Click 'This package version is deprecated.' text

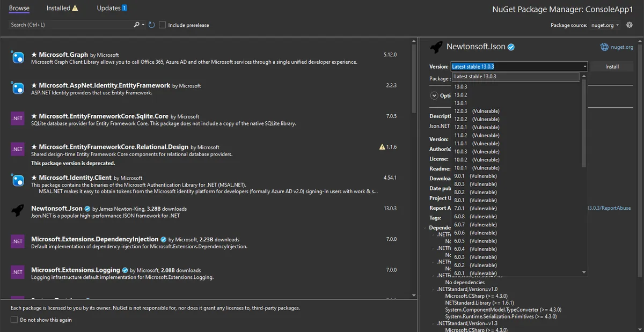[73, 163]
